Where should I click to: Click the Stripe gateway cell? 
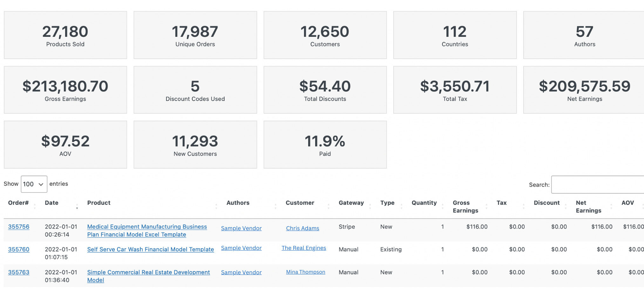coord(347,227)
